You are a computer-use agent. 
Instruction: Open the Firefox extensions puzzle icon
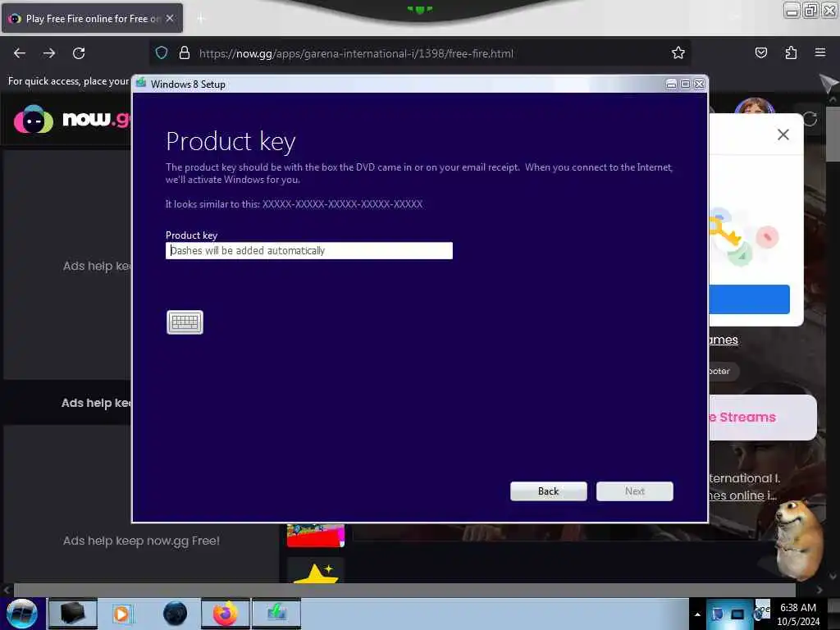click(791, 53)
